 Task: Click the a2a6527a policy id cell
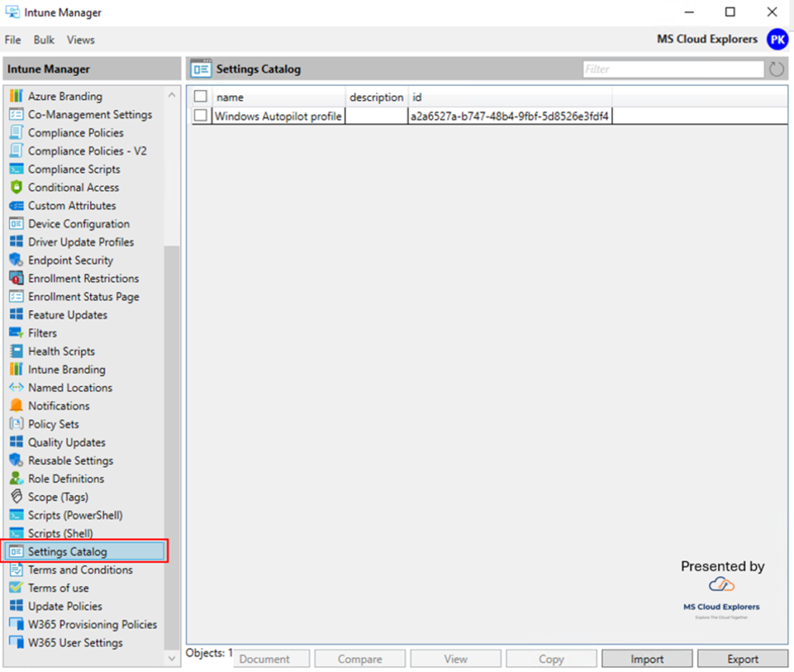(509, 116)
